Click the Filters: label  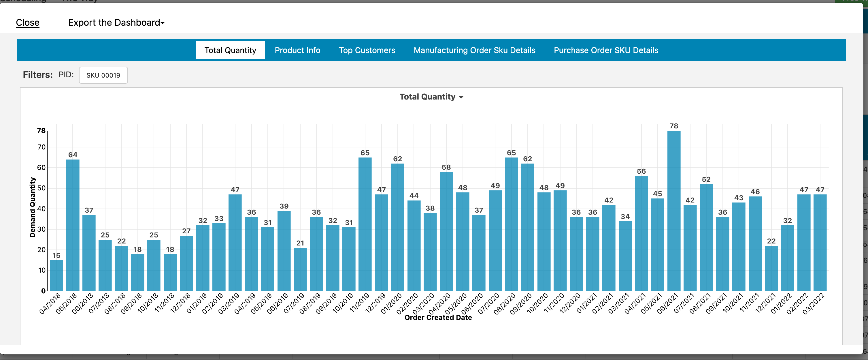pos(38,75)
